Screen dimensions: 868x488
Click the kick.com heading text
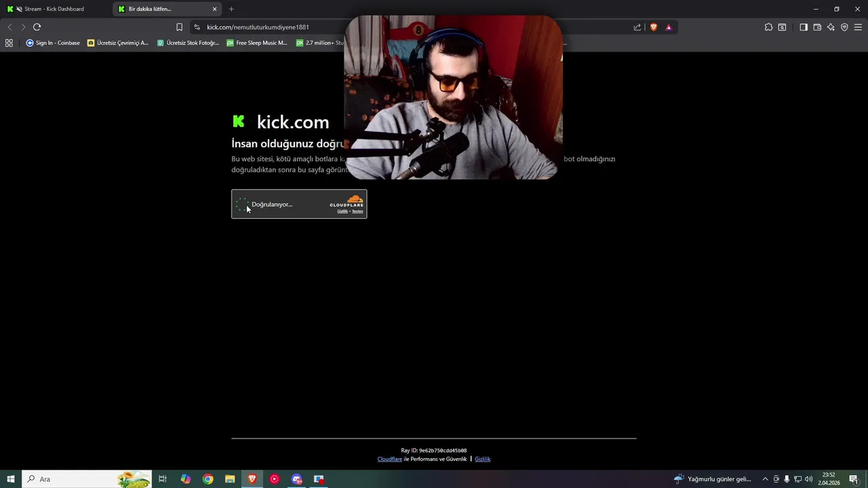[293, 122]
